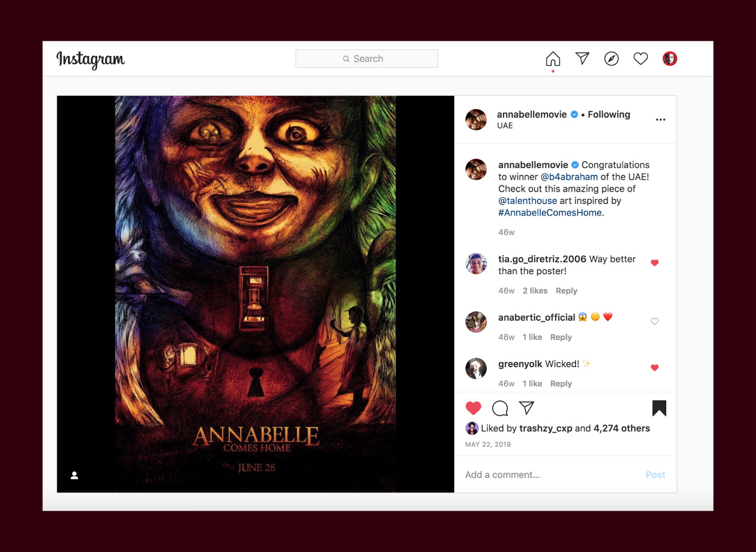This screenshot has height=552, width=756.
Task: Click the caption's 46w timestamp
Action: pyautogui.click(x=507, y=232)
